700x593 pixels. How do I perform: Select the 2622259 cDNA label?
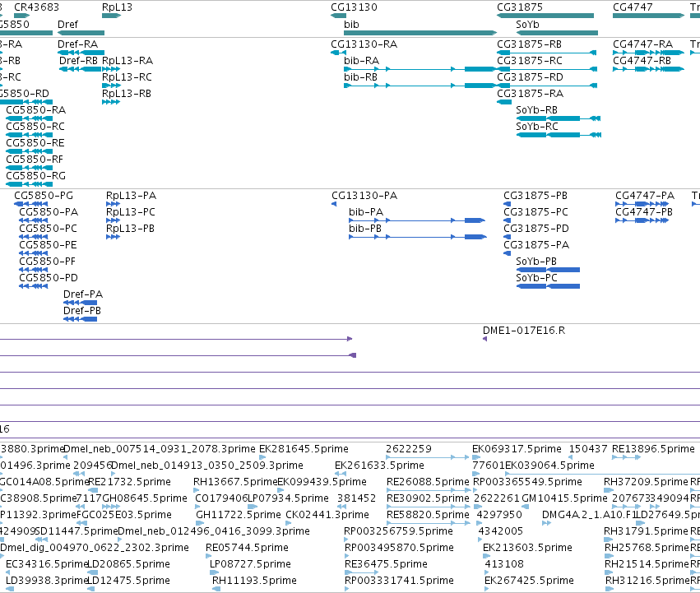click(x=409, y=449)
